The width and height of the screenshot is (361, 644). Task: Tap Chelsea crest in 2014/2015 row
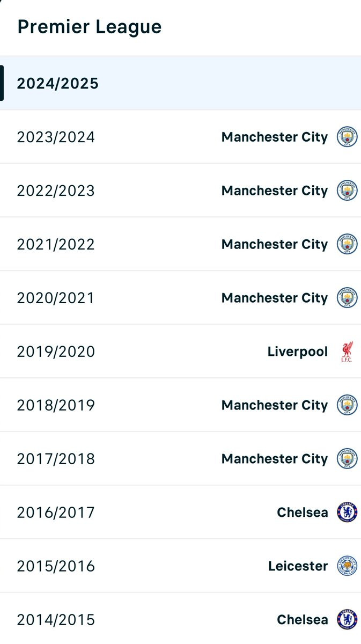point(347,620)
